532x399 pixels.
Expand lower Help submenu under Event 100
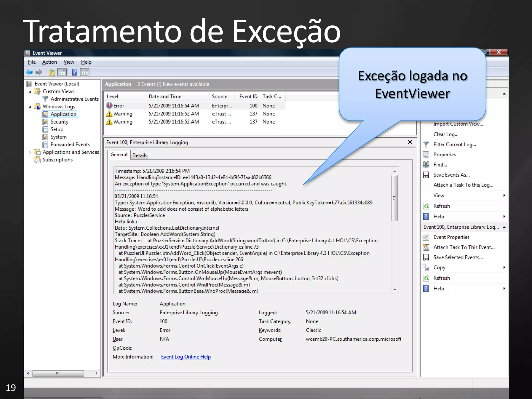pos(504,289)
